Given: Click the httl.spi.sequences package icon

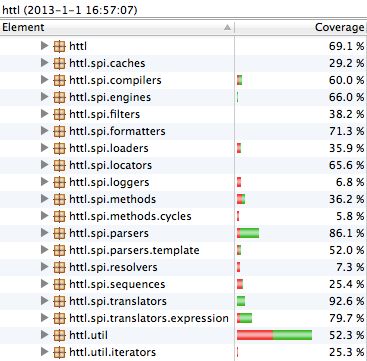Looking at the screenshot, I should [59, 284].
